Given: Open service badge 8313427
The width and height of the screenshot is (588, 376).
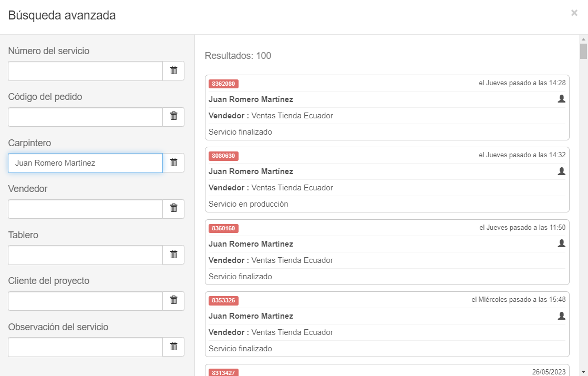Looking at the screenshot, I should click(x=223, y=372).
